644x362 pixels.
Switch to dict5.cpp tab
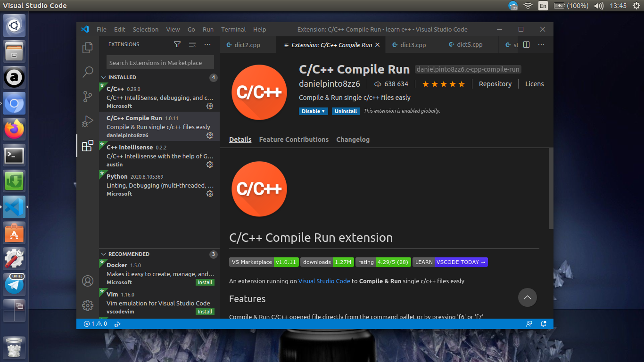470,45
